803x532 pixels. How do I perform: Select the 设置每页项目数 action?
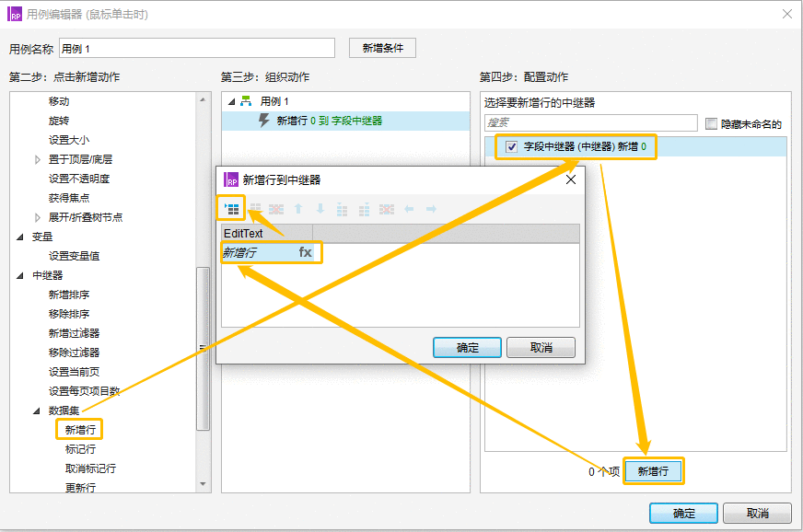(85, 391)
